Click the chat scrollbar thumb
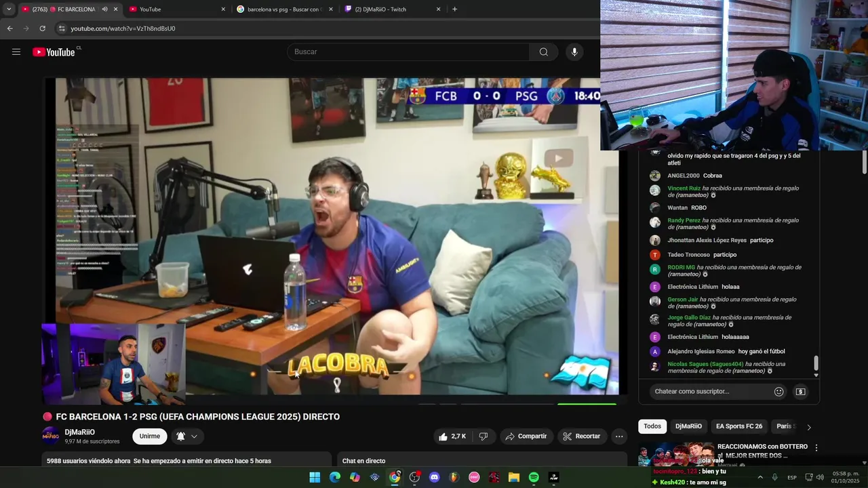Viewport: 868px width, 488px height. coord(816,363)
